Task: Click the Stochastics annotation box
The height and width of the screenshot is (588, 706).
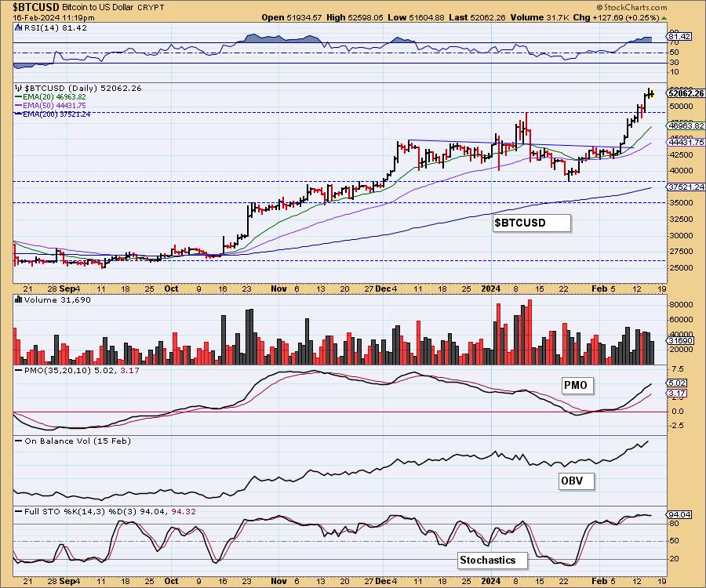Action: point(493,560)
